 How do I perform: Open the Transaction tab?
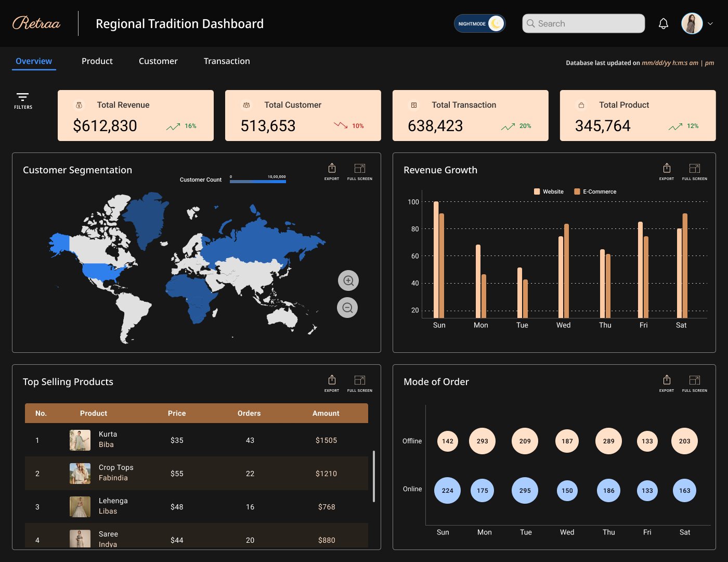tap(227, 61)
